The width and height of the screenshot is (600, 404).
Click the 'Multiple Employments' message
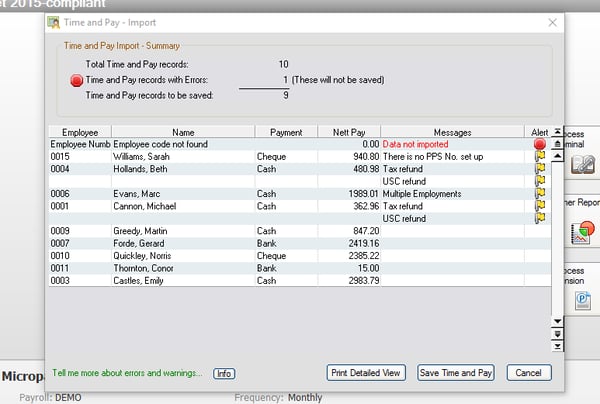pyautogui.click(x=422, y=194)
